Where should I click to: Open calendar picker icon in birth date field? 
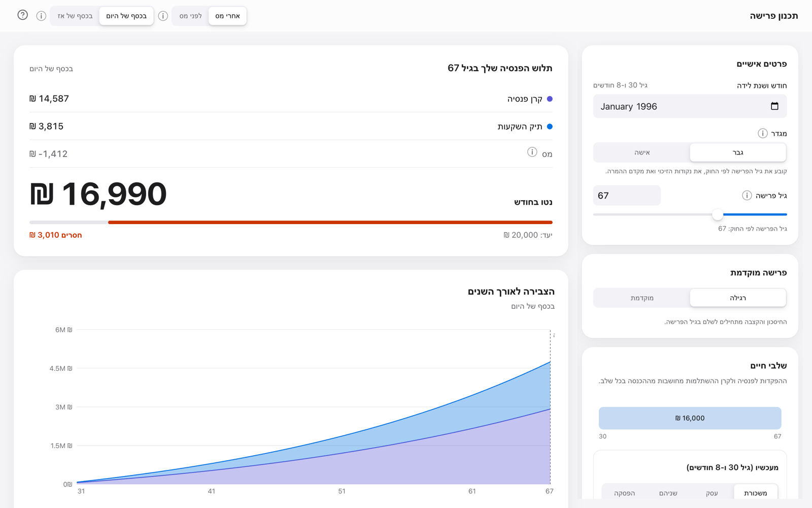[774, 106]
